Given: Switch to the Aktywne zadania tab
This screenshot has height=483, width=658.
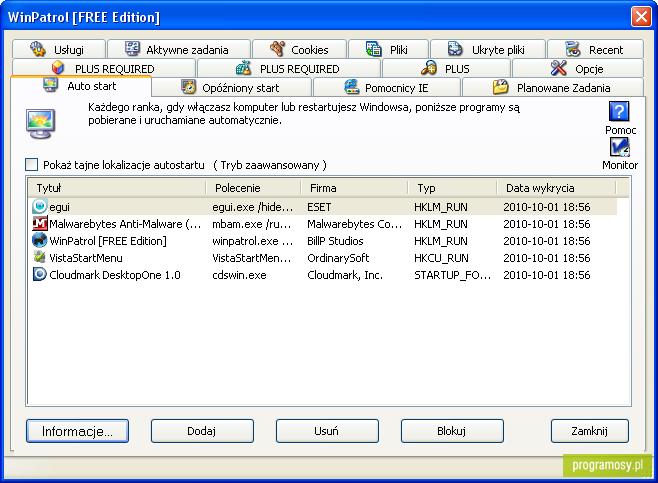Looking at the screenshot, I should tap(179, 50).
